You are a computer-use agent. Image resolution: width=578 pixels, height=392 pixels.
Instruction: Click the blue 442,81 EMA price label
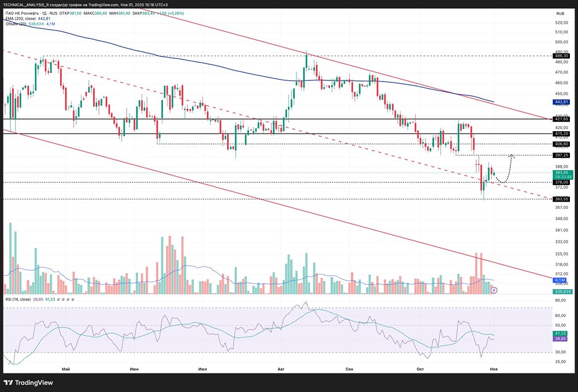click(x=562, y=102)
